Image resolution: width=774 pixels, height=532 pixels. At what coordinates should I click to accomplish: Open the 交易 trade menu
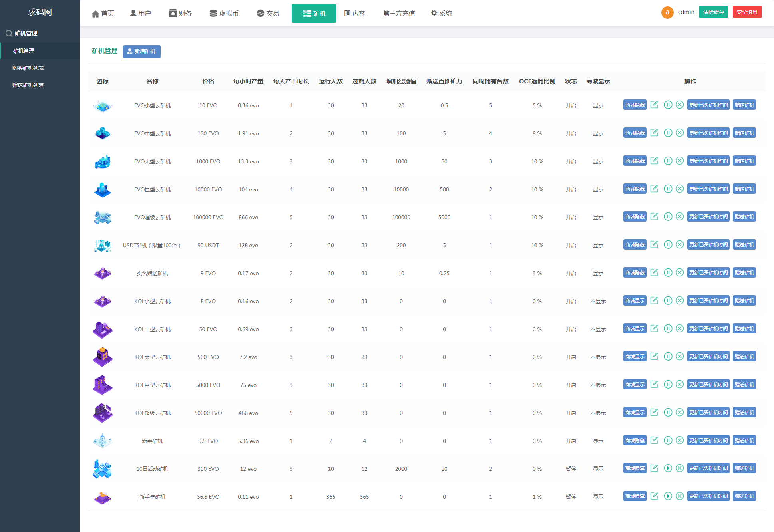click(x=268, y=13)
